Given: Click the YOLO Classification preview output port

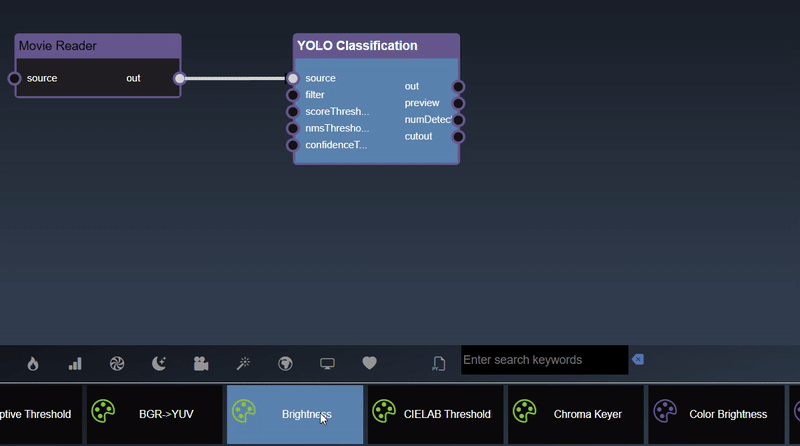Looking at the screenshot, I should (459, 103).
